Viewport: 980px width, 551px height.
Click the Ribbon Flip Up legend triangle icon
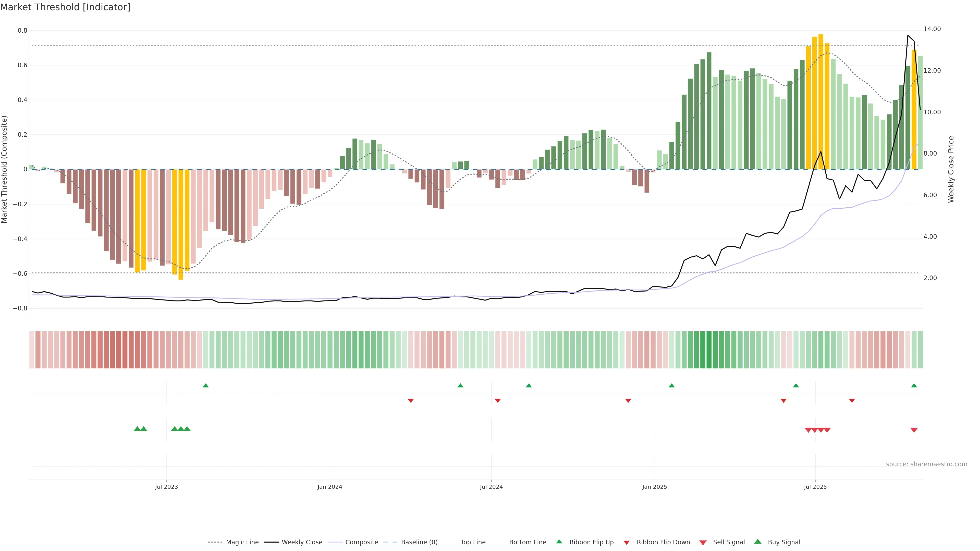pos(559,542)
